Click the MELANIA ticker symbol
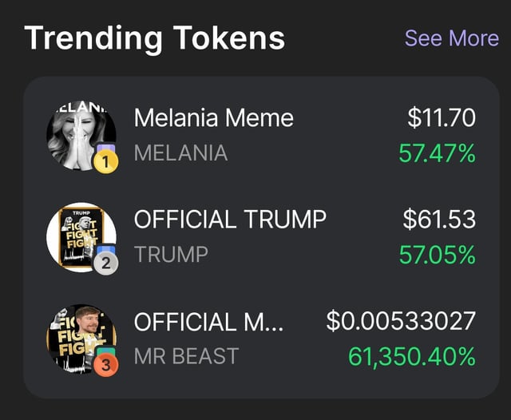Image resolution: width=511 pixels, height=420 pixels. pos(180,153)
